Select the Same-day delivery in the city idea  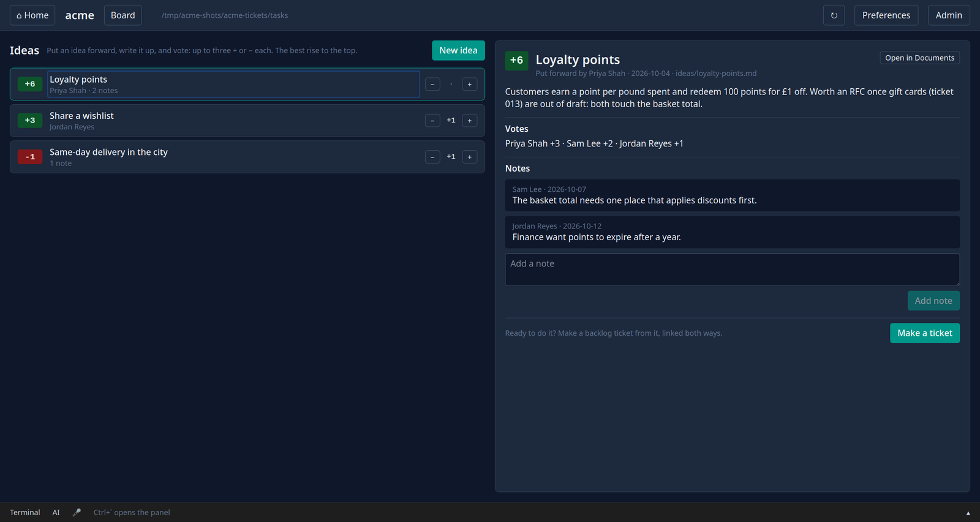pyautogui.click(x=247, y=157)
